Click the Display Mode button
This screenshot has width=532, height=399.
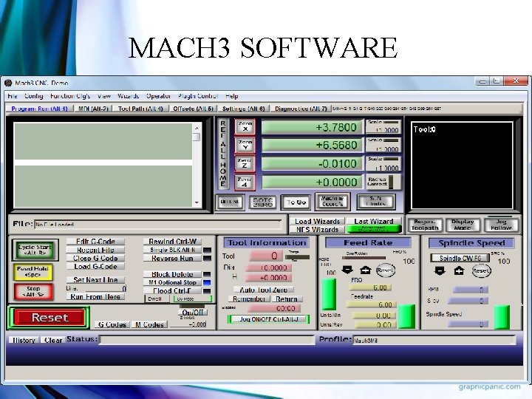463,225
